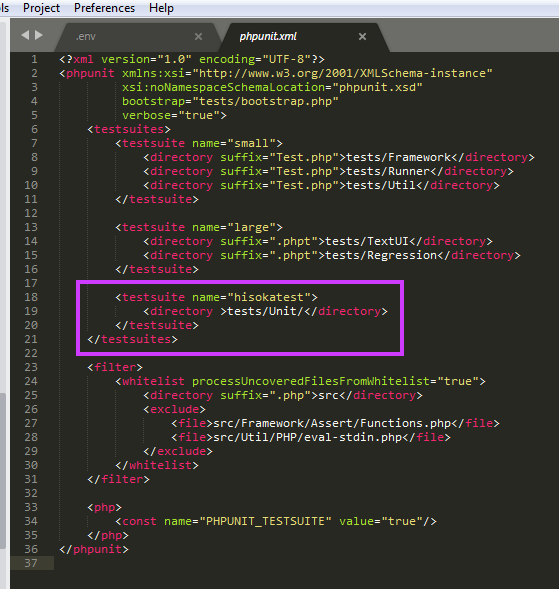Click the closing filter tag
Image resolution: width=559 pixels, height=589 pixels.
118,479
